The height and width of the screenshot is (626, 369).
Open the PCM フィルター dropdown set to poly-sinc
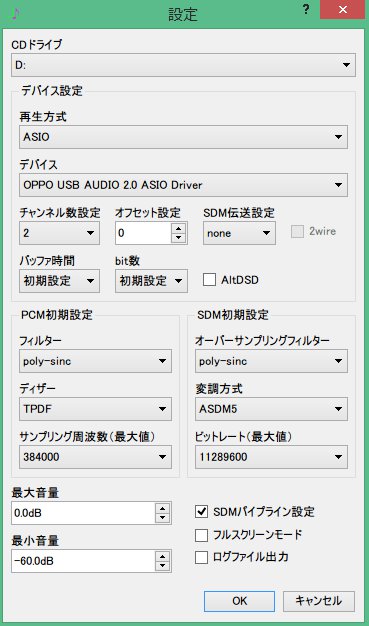pyautogui.click(x=95, y=361)
